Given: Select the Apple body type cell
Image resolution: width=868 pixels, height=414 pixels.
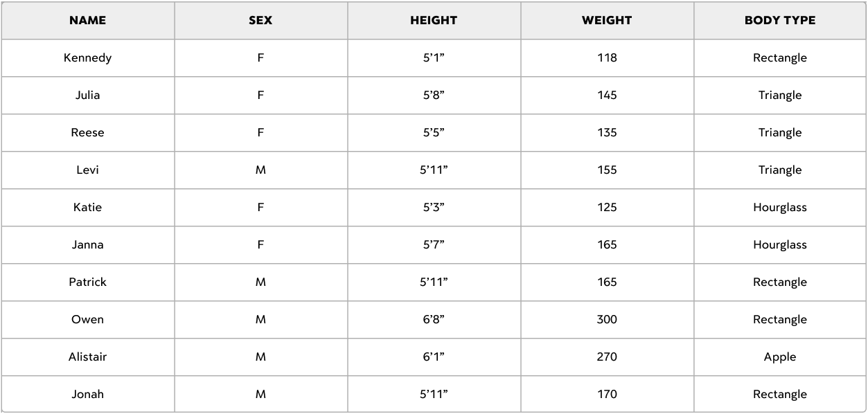Looking at the screenshot, I should [x=780, y=357].
